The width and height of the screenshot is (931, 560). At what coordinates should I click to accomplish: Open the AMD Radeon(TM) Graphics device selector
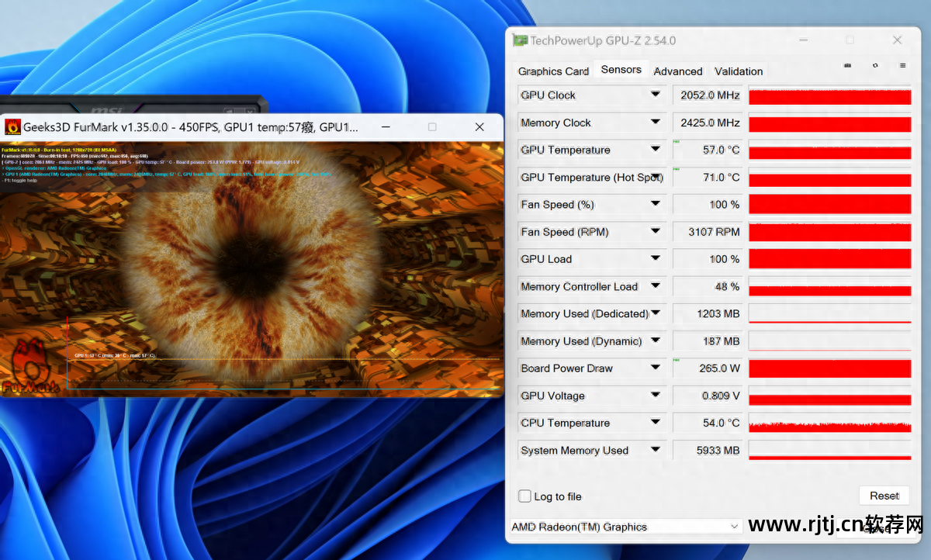coord(625,527)
